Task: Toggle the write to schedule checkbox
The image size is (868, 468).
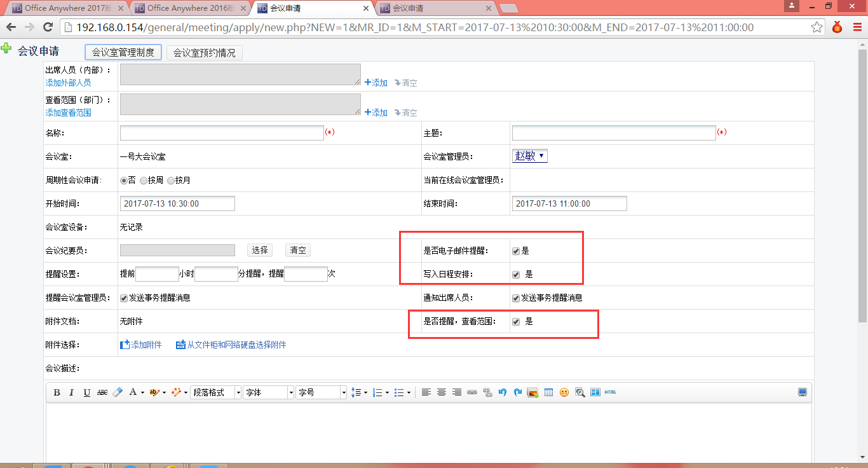Action: point(516,275)
